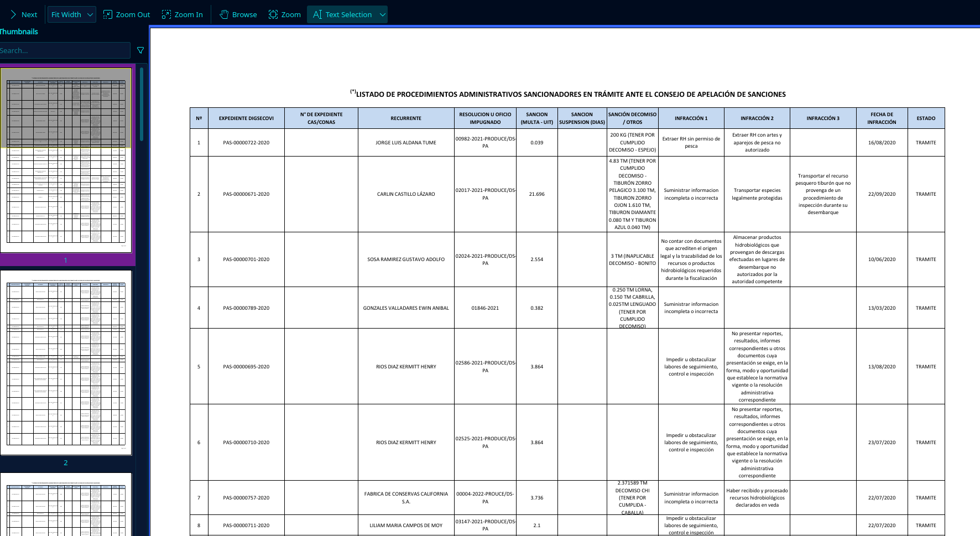
Task: Click the page number 2 label
Action: point(66,463)
